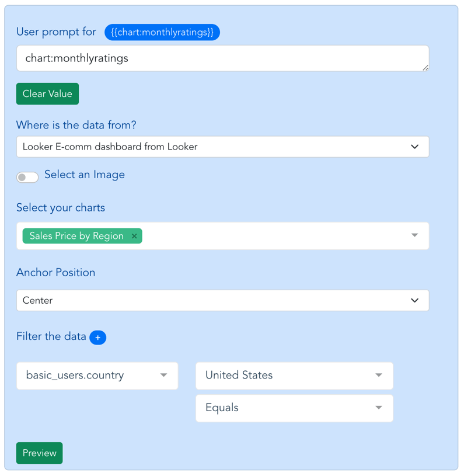
Task: Remove Sales Price by Region using its x icon
Action: pyautogui.click(x=134, y=236)
